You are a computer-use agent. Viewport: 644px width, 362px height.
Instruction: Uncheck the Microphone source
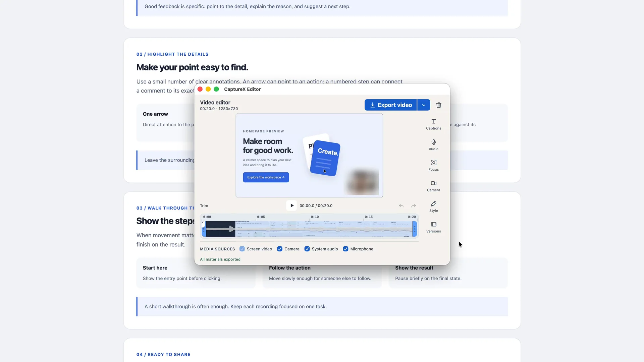[x=345, y=249]
